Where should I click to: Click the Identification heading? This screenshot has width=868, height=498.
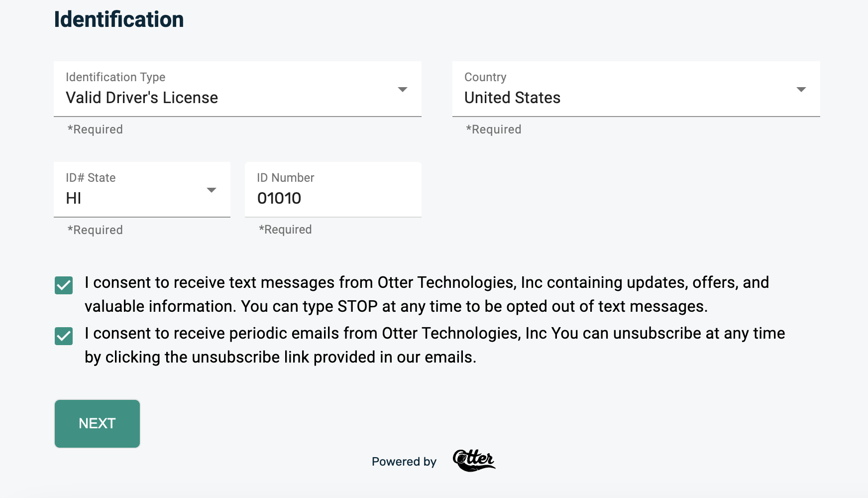[x=119, y=19]
